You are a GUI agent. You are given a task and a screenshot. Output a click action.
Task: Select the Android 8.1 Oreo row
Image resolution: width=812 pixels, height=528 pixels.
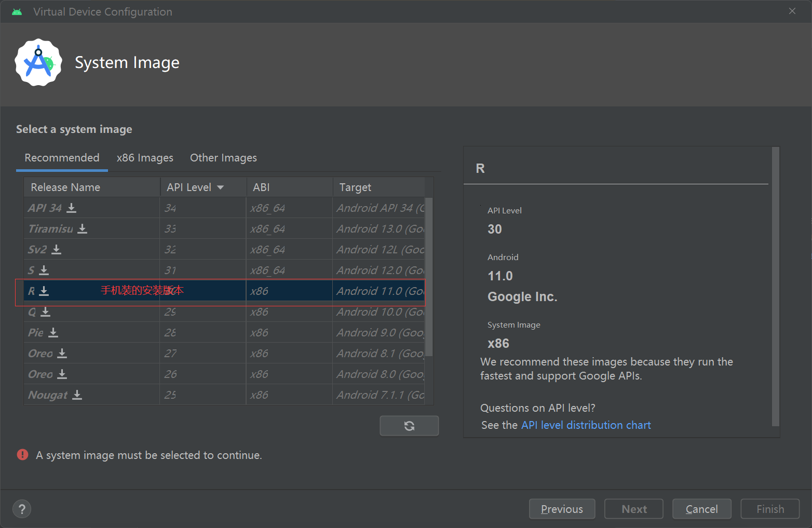click(x=208, y=354)
